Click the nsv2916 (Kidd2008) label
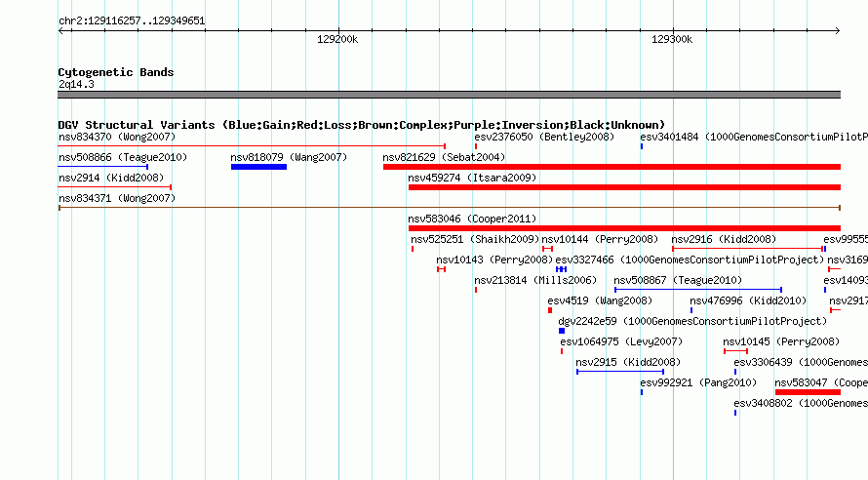The width and height of the screenshot is (868, 480). point(724,239)
